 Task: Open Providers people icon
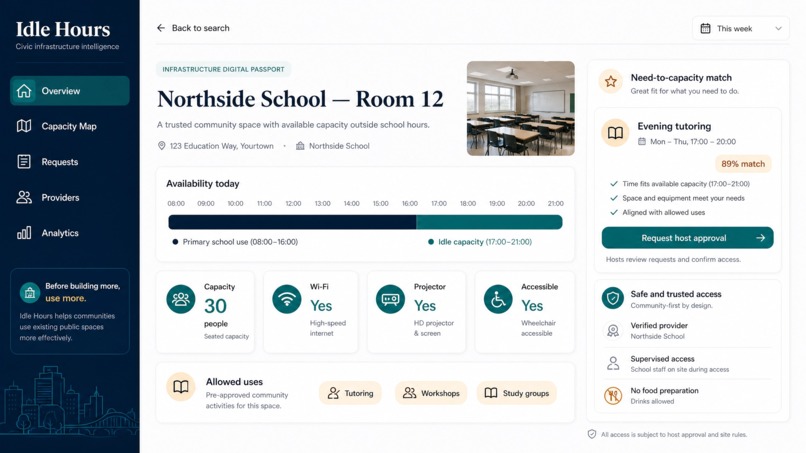24,197
